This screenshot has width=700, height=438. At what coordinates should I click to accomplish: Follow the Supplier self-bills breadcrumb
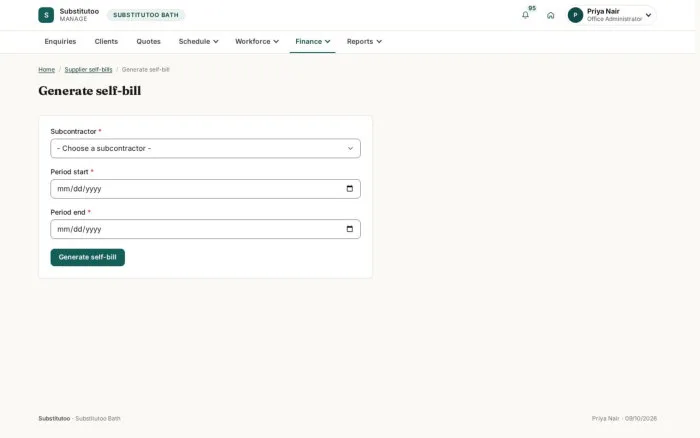tap(88, 70)
